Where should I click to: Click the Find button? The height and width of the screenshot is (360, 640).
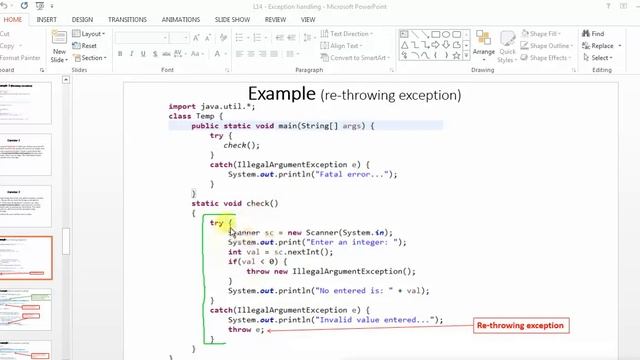pyautogui.click(x=593, y=33)
